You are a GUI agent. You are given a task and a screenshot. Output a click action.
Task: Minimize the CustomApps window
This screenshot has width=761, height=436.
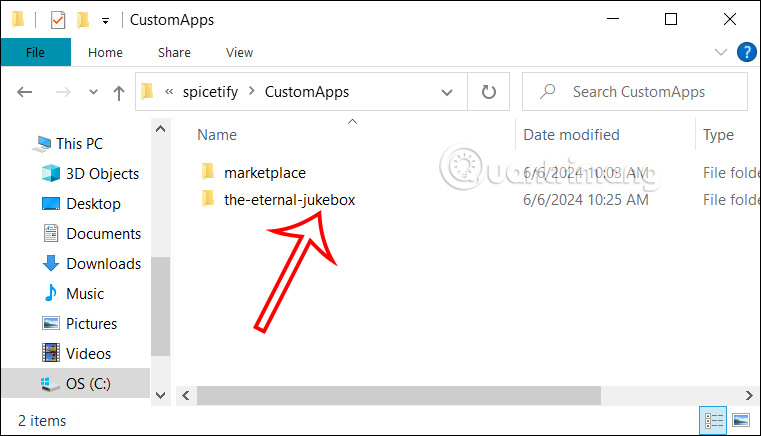(x=613, y=19)
